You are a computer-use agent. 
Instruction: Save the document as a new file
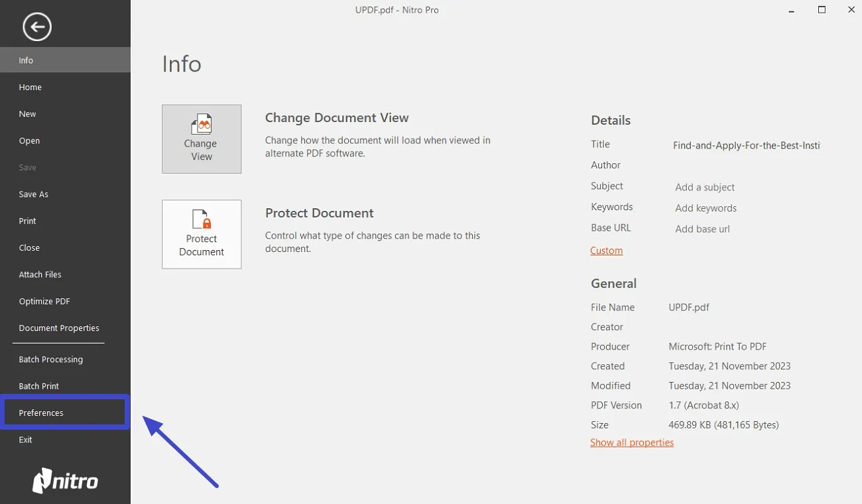pyautogui.click(x=33, y=194)
